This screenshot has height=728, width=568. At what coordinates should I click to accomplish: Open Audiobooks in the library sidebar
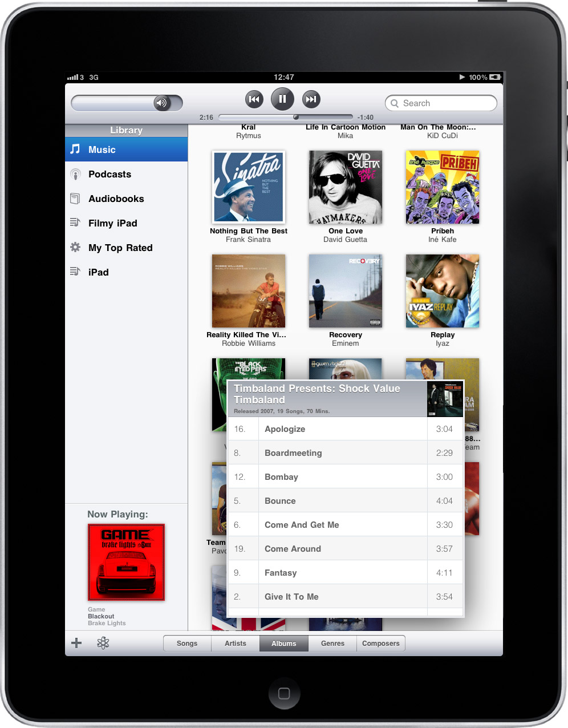(116, 199)
